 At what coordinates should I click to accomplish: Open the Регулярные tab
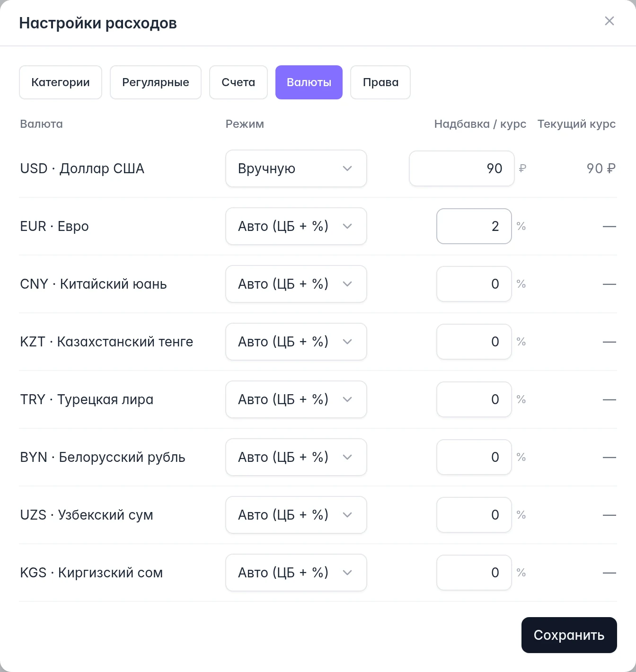pos(156,82)
